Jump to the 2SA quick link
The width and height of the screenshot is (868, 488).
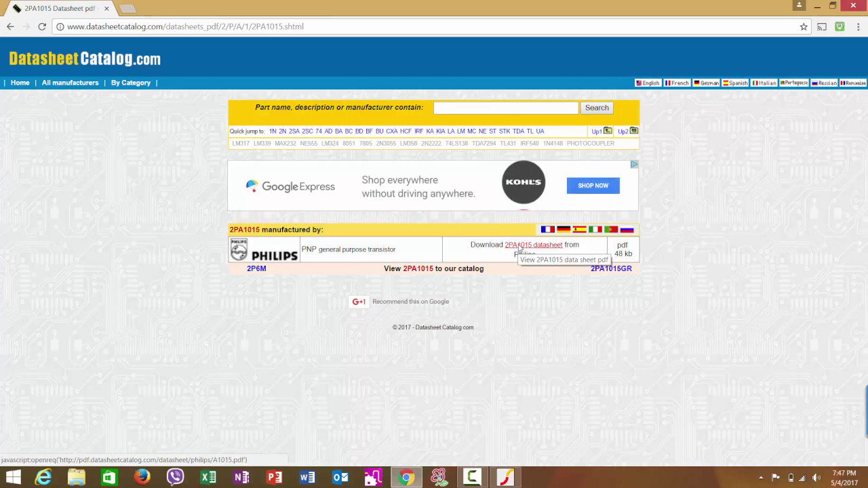pos(294,131)
